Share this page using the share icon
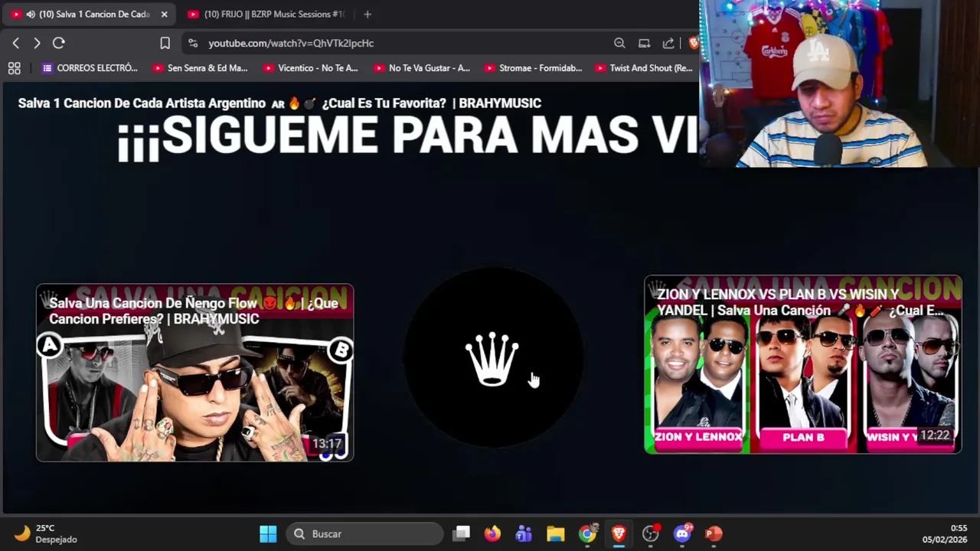The width and height of the screenshot is (980, 551). [668, 44]
